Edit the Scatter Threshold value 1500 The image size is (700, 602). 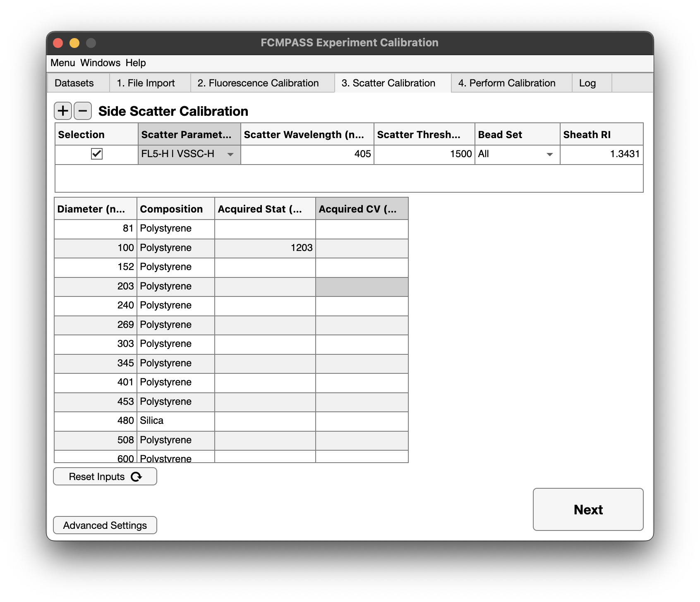point(424,154)
